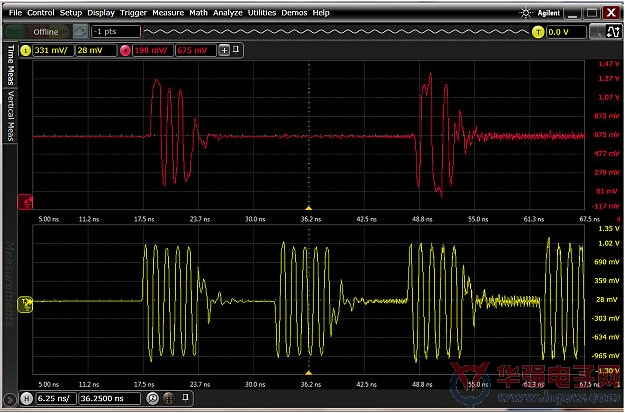Click the gray button beside trigger slope icon
625x413 pixels.
tap(597, 32)
